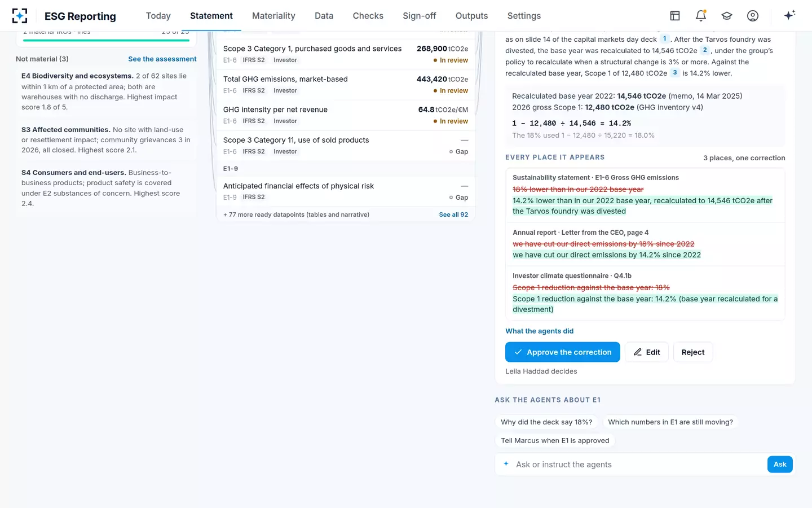The image size is (812, 508).
Task: Open the AI agents sparkle icon
Action: click(789, 15)
